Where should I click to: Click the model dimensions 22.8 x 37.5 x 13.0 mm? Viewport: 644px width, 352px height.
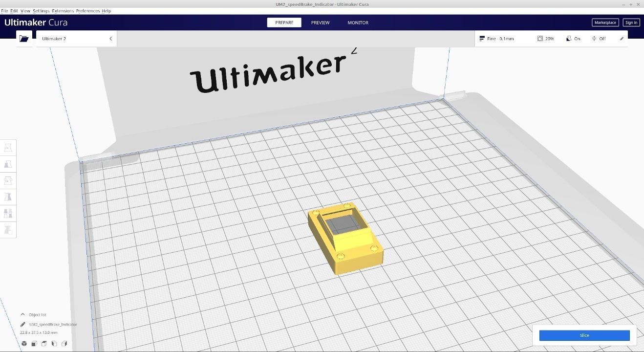(39, 332)
